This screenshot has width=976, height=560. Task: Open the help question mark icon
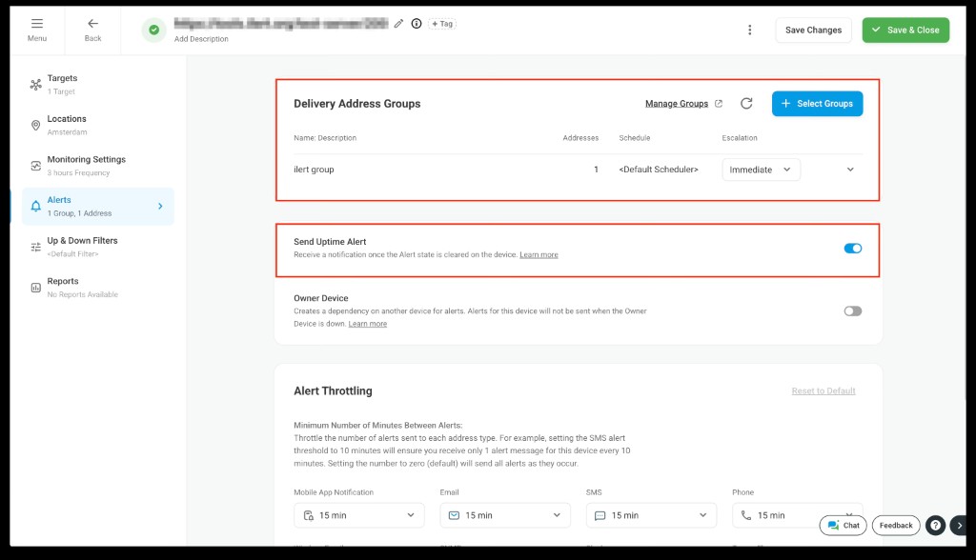[x=936, y=525]
